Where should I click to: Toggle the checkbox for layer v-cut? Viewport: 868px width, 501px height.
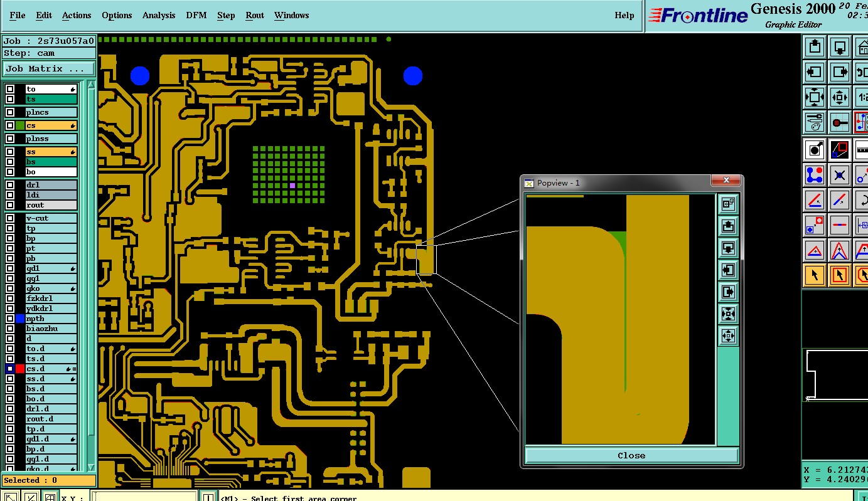pyautogui.click(x=10, y=218)
